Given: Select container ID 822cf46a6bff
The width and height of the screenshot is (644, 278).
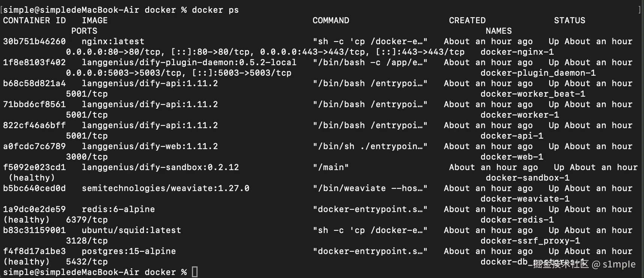Looking at the screenshot, I should (x=34, y=126).
